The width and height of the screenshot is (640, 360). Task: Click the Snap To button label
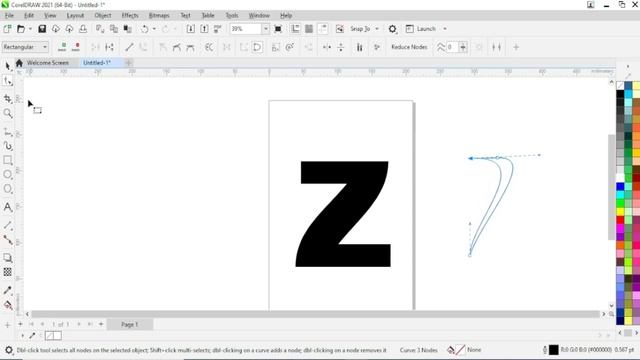coord(360,29)
